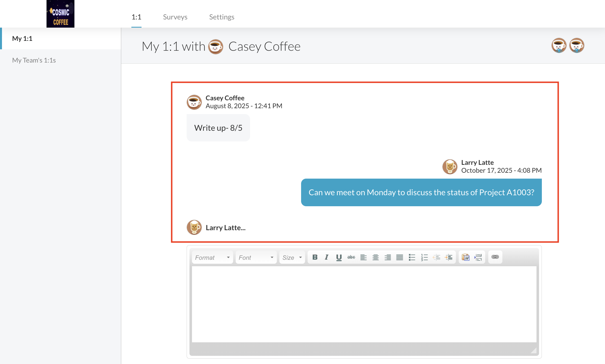Select My 1:1 in sidebar

[x=22, y=38]
